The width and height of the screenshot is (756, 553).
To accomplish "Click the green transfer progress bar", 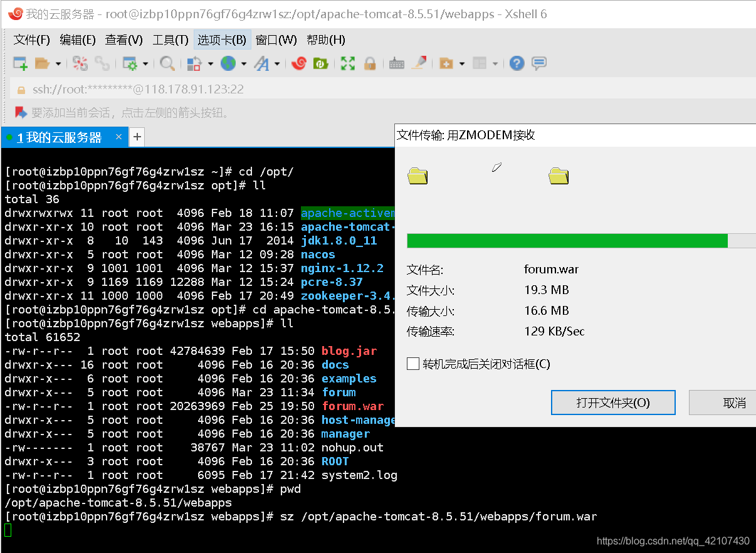I will click(x=581, y=241).
